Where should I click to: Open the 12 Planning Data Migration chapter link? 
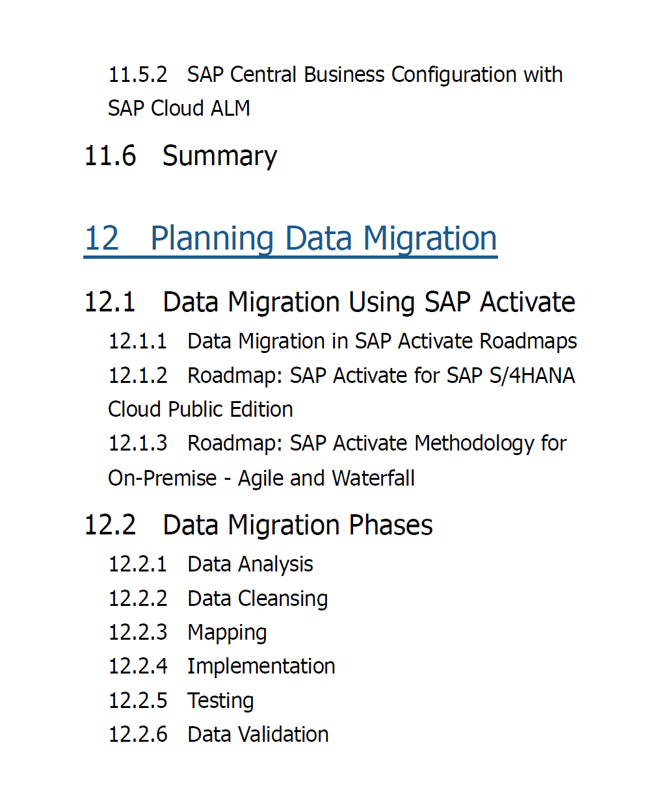point(291,239)
